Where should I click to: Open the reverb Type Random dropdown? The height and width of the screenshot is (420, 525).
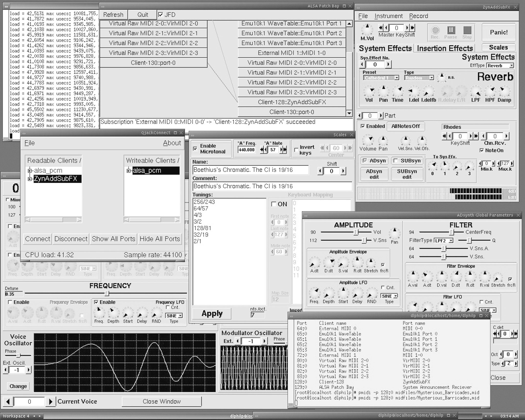pos(419,78)
